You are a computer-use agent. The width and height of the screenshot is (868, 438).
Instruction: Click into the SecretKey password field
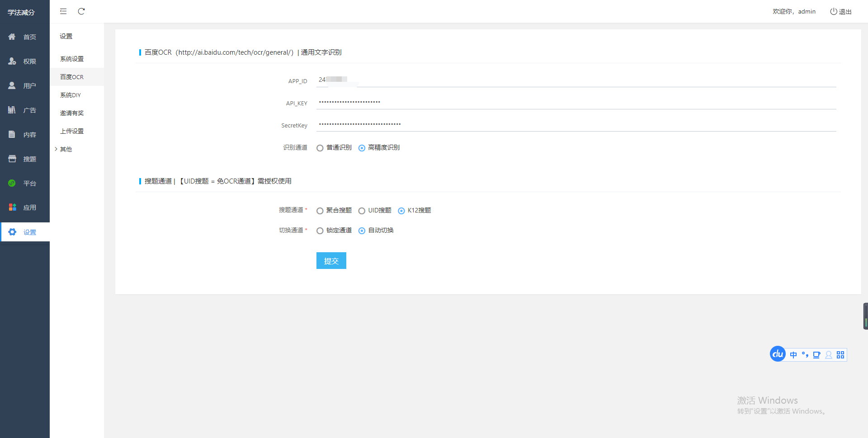[576, 124]
